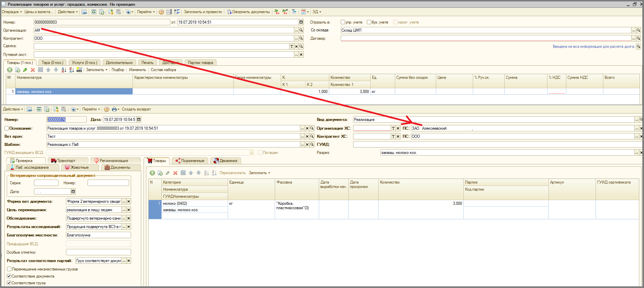
Task: Click the sort descending icon in upper goods toolbar
Action: click(x=71, y=70)
